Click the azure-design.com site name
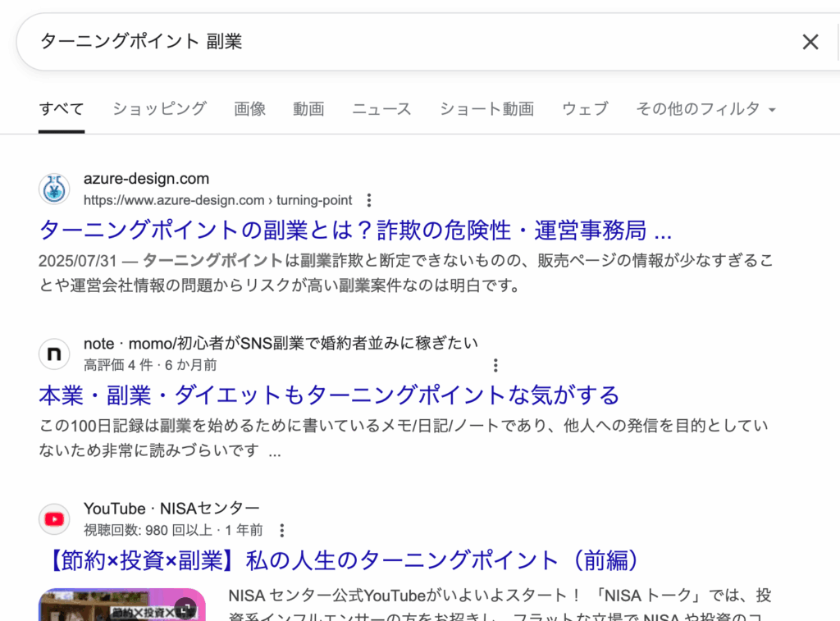Viewport: 840px width, 621px height. tap(146, 179)
